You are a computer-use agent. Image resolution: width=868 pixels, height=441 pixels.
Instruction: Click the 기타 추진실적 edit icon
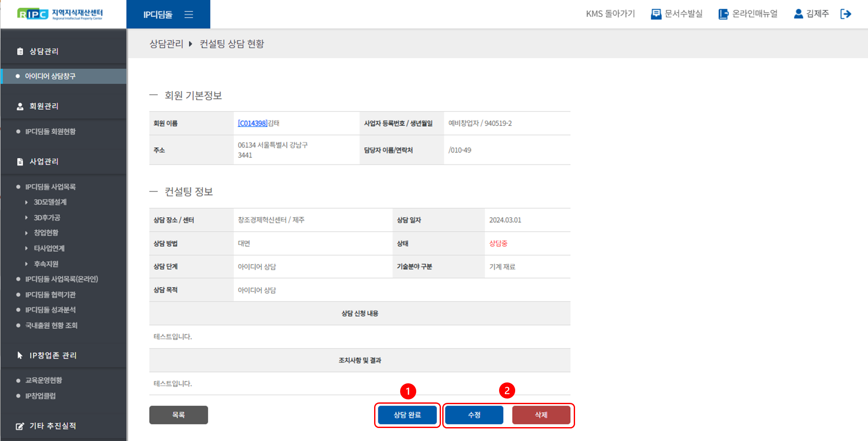click(x=20, y=426)
